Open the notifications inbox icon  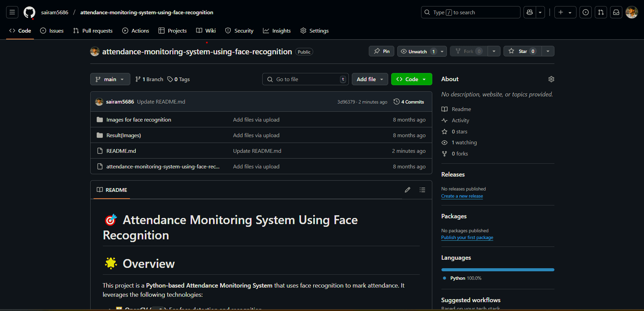pyautogui.click(x=616, y=12)
